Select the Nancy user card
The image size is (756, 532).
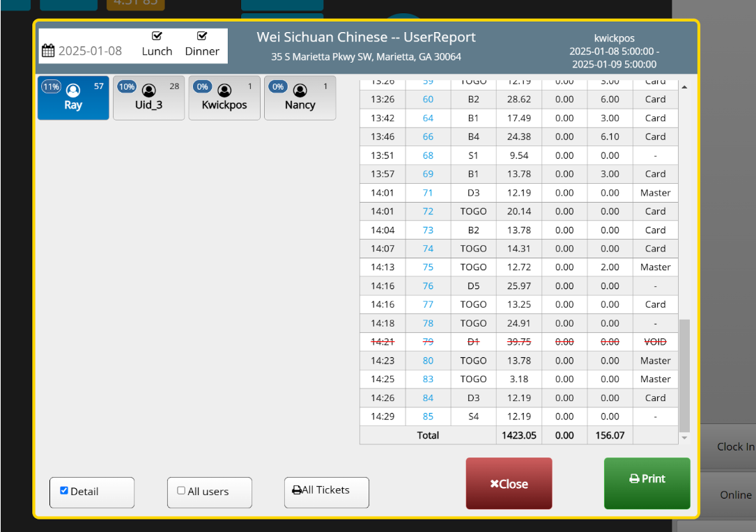point(300,97)
